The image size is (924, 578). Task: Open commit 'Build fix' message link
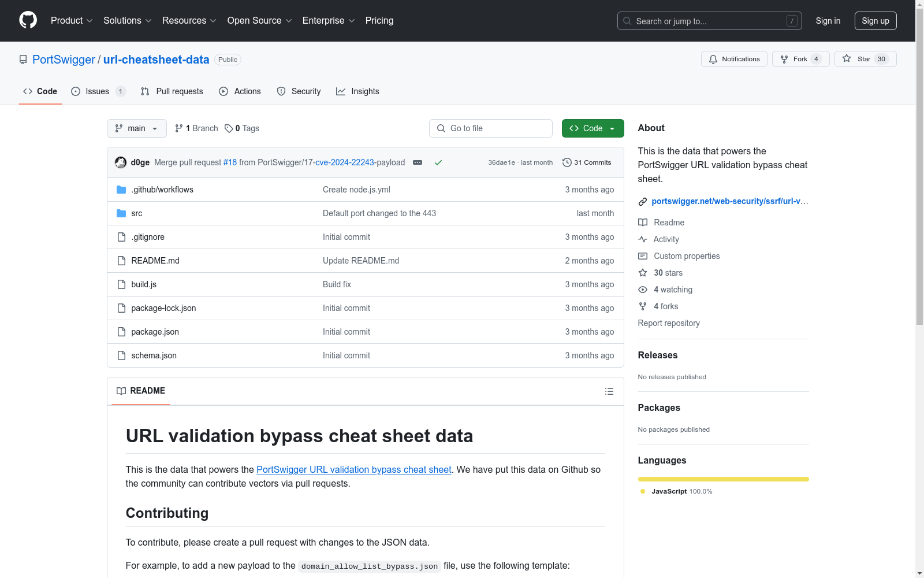coord(337,284)
